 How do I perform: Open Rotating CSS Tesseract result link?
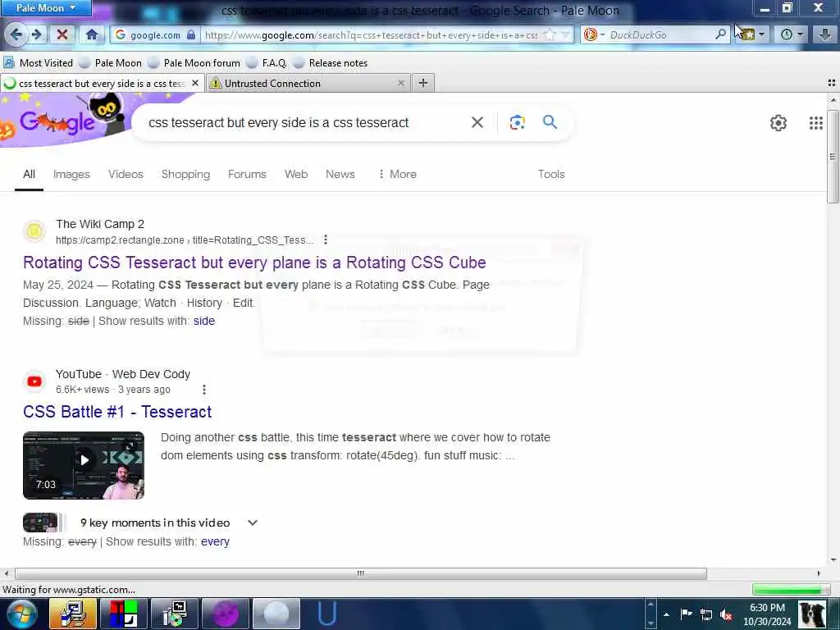254,262
